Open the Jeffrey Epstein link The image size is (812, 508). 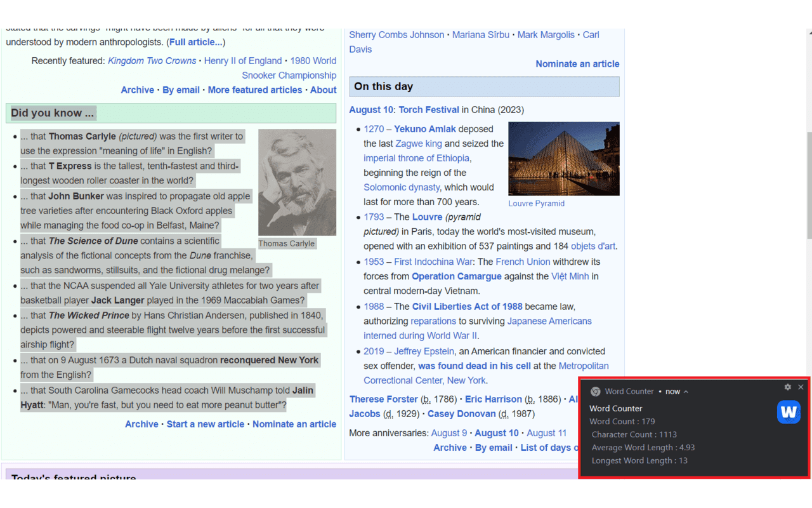[x=424, y=351]
